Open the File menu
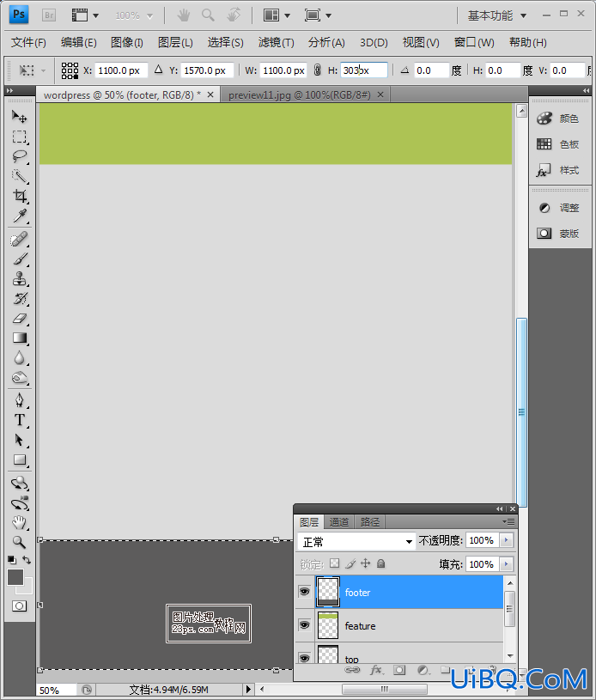Viewport: 596px width, 700px height. (28, 42)
